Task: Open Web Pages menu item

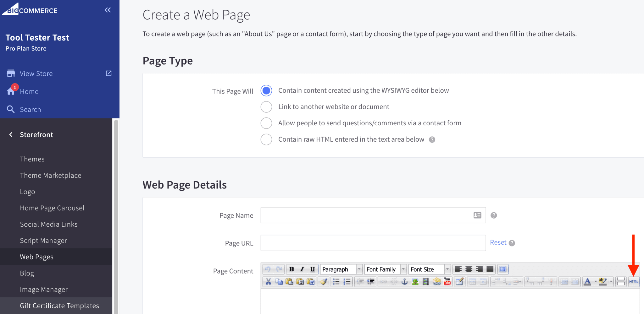Action: coord(36,257)
